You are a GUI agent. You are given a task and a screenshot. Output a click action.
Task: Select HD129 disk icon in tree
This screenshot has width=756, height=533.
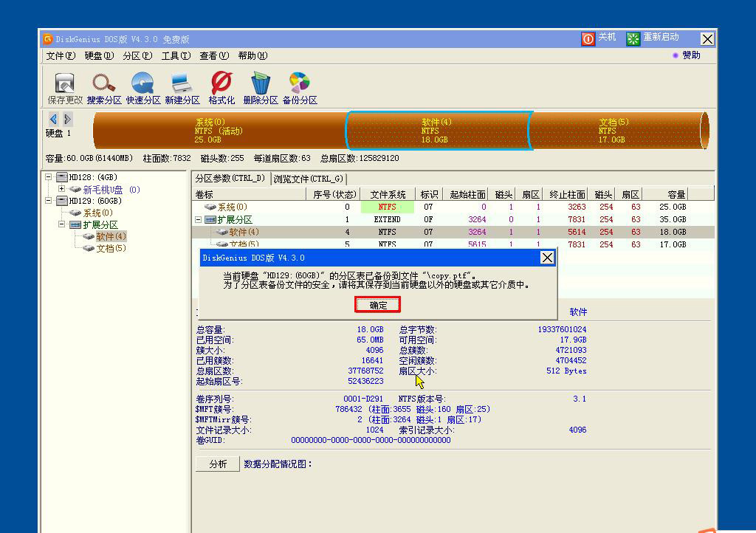pos(62,201)
